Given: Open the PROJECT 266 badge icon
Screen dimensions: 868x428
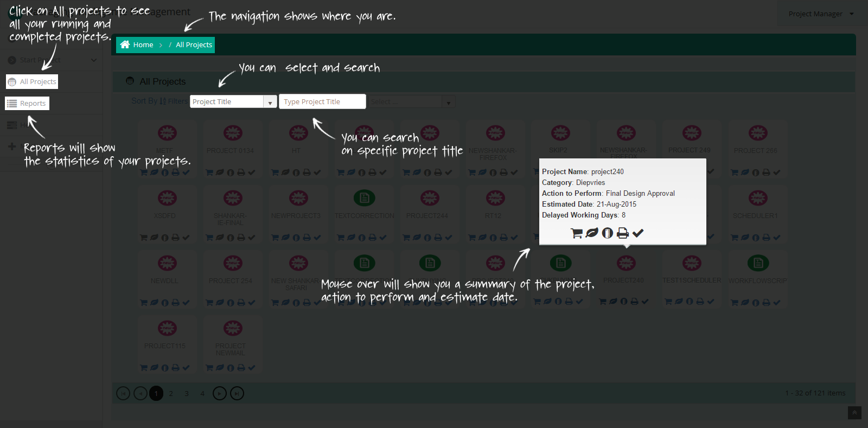Looking at the screenshot, I should (758, 133).
